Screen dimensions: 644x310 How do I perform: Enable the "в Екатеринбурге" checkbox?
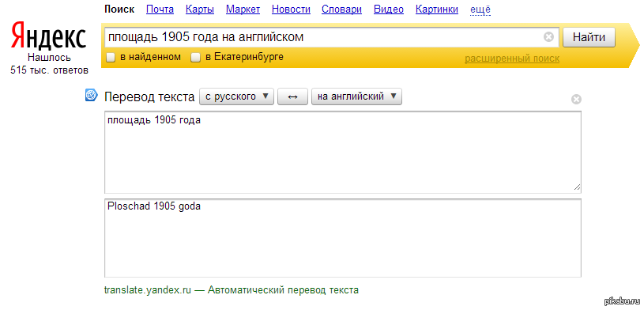pos(196,58)
